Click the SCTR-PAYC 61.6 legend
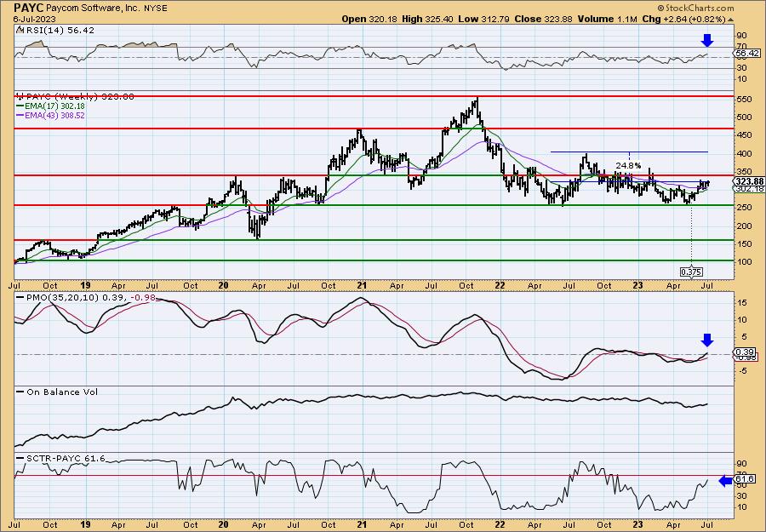Image resolution: width=766 pixels, height=532 pixels. (60, 459)
